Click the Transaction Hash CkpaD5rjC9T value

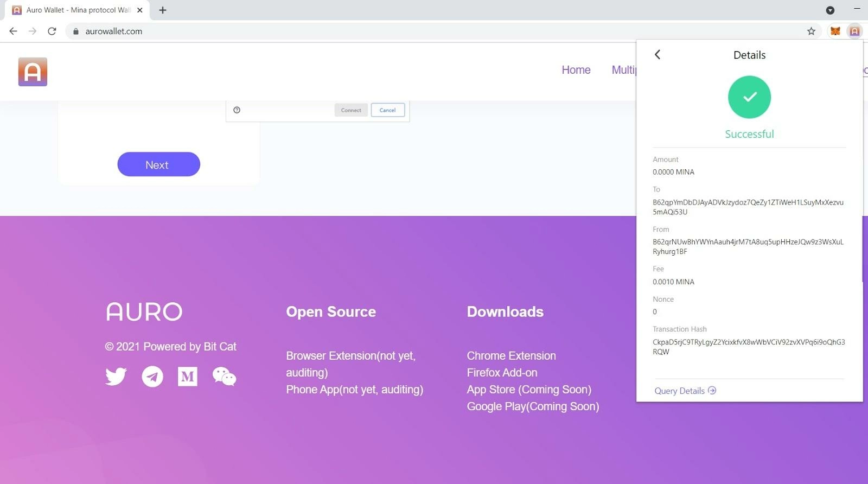749,347
